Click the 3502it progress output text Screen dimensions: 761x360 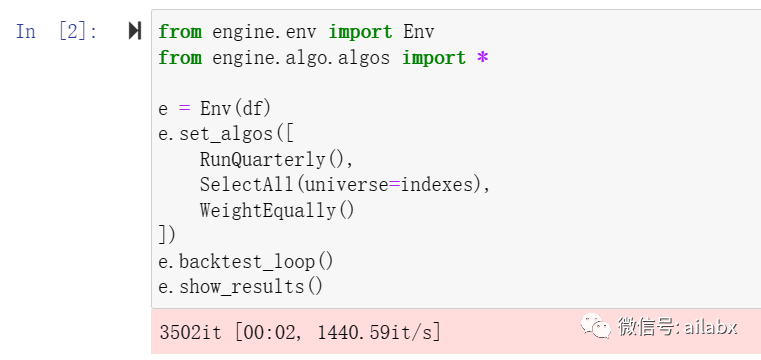191,333
